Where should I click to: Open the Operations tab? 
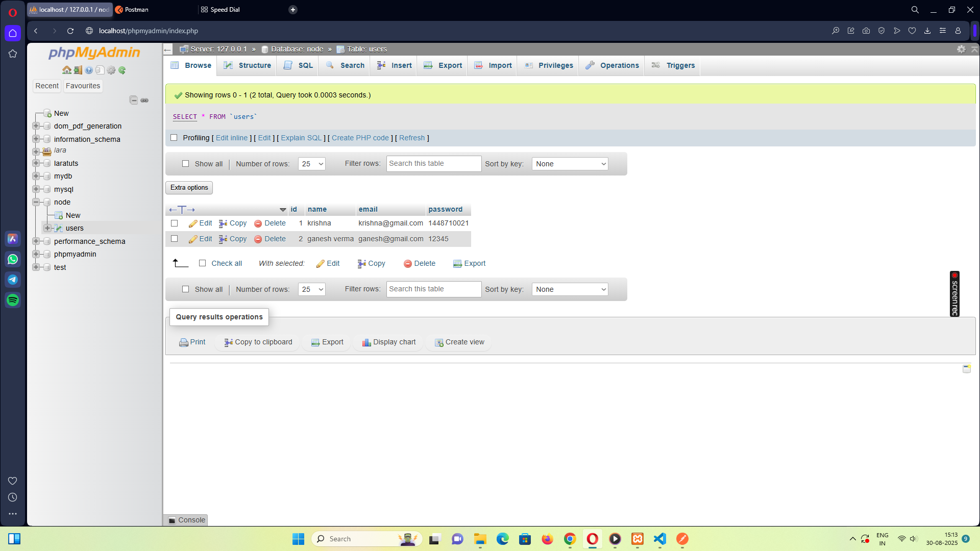612,65
